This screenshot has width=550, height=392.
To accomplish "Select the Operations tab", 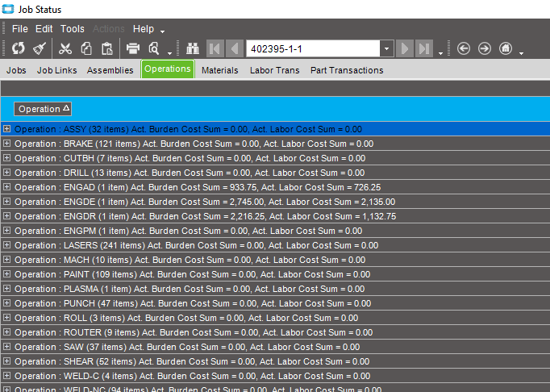I will coord(168,69).
